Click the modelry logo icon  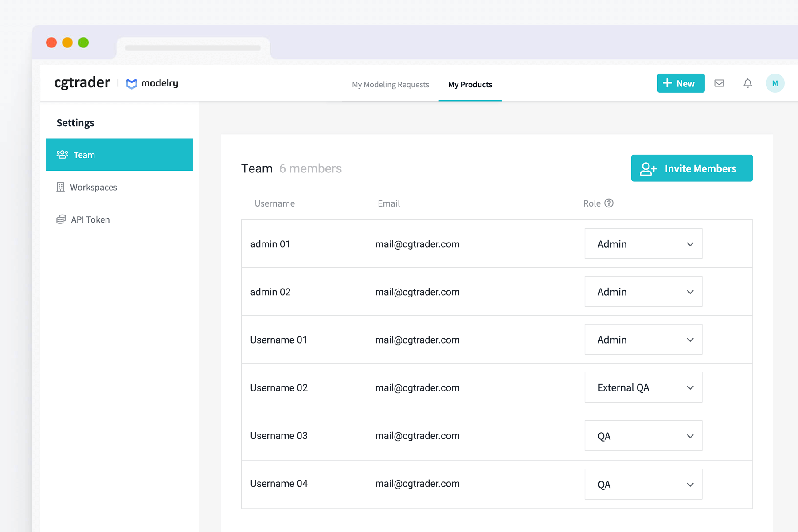132,84
